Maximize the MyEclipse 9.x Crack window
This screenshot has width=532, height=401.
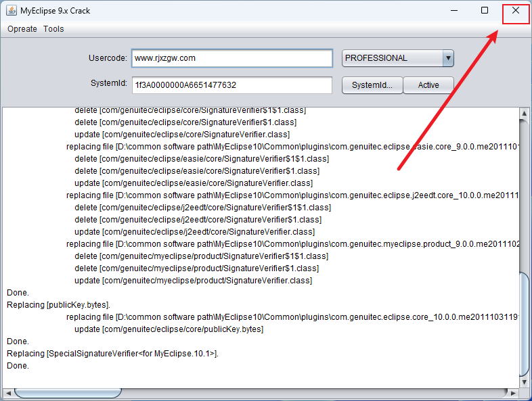485,11
